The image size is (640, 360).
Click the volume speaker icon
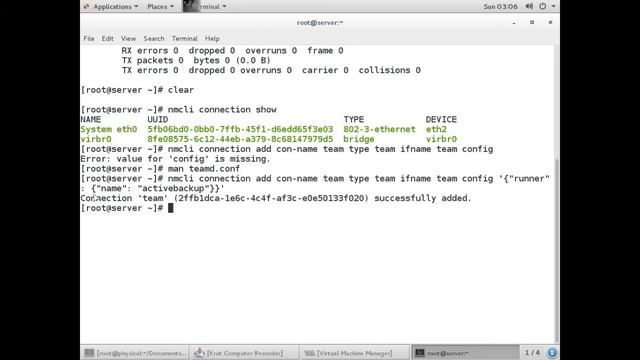529,7
